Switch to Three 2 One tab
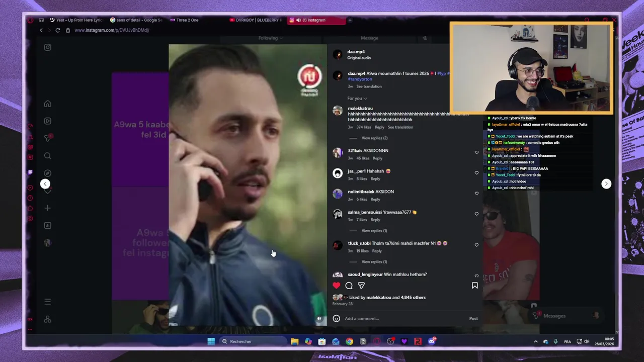Viewport: 644px width, 362px height. (185, 20)
